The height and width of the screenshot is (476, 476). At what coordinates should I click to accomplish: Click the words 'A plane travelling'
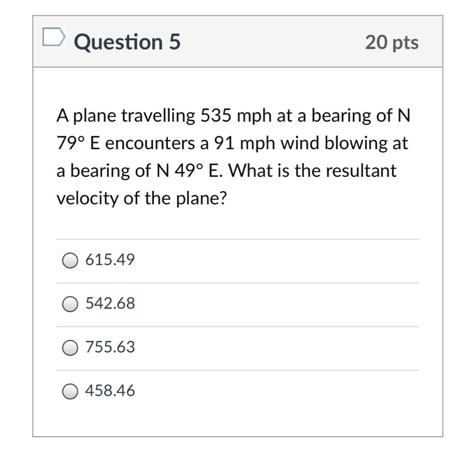click(x=126, y=116)
